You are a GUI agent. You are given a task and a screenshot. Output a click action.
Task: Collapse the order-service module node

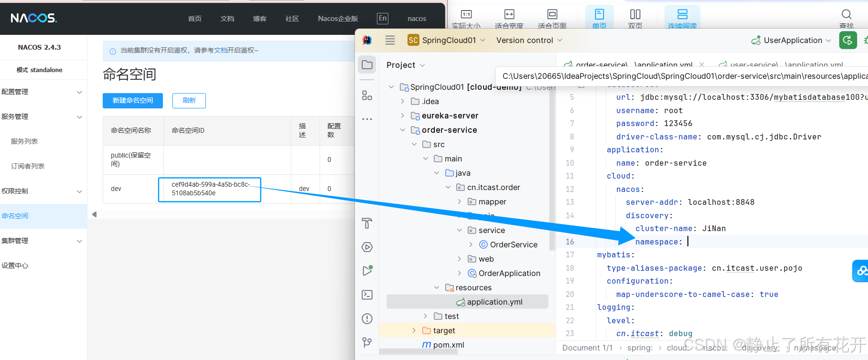click(402, 130)
